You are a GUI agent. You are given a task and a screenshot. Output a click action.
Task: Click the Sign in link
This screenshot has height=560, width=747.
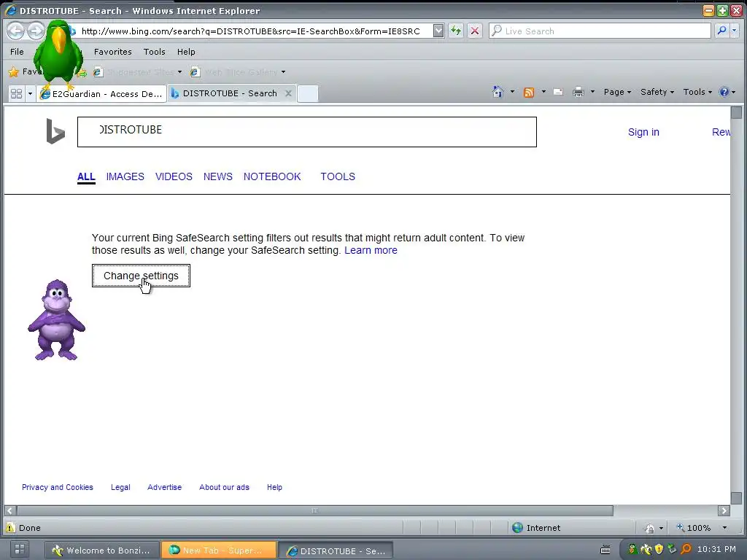click(x=643, y=132)
